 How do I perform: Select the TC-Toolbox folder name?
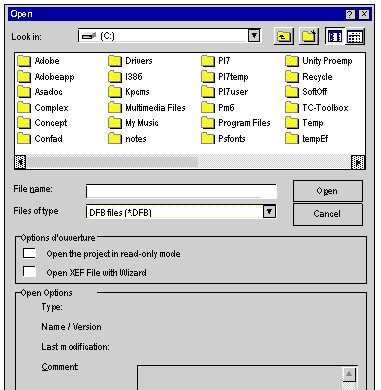tap(325, 108)
